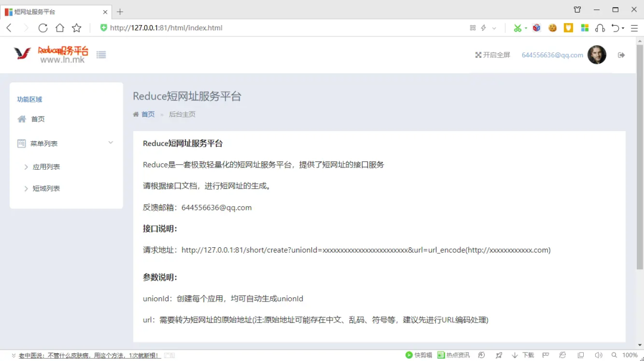Screen dimensions: 644x361
Task: Click the logout icon in header
Action: pos(621,55)
